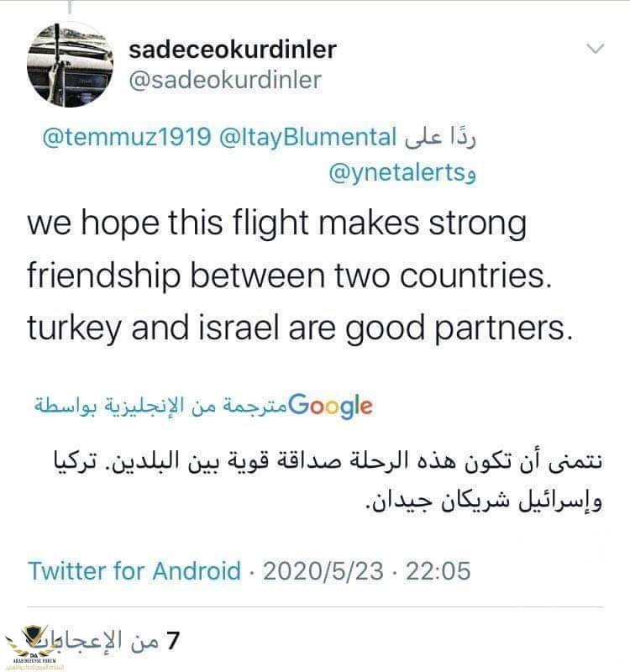Expand the tweet options chevron
The height and width of the screenshot is (672, 630).
point(595,50)
